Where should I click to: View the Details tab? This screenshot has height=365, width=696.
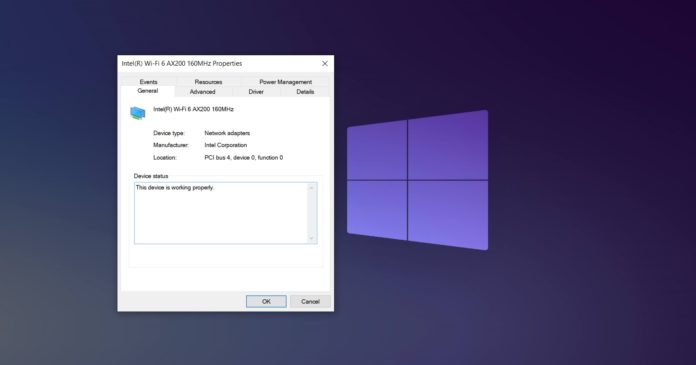305,92
